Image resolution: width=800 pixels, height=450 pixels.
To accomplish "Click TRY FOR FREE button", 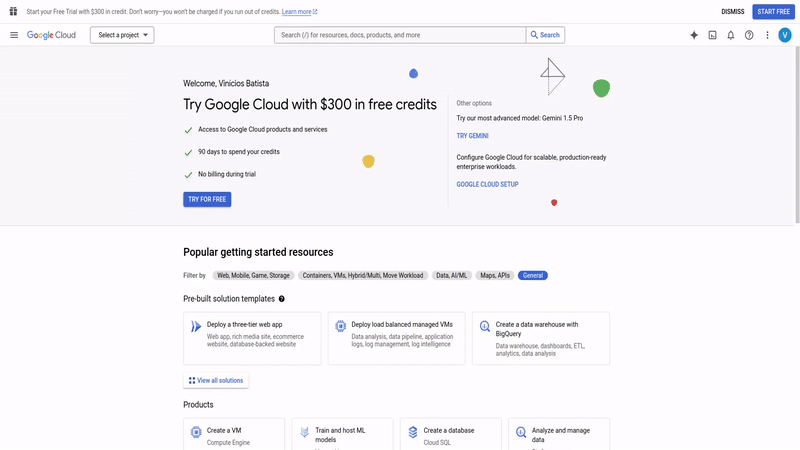I will tap(207, 199).
